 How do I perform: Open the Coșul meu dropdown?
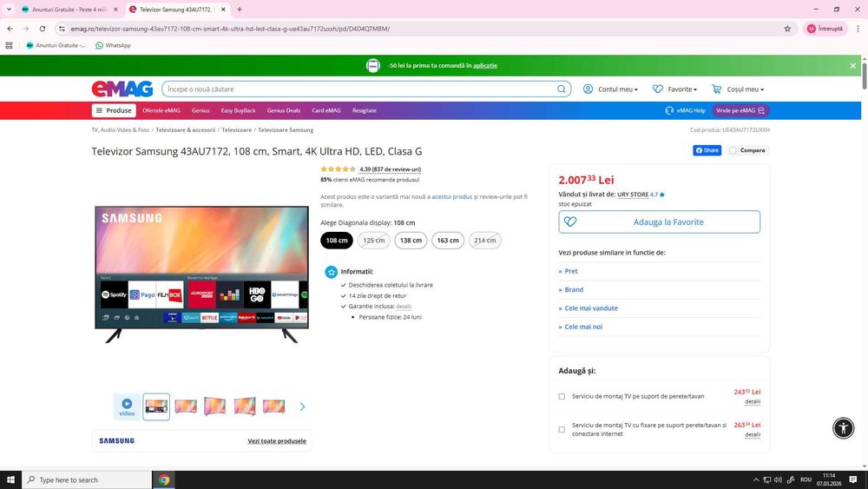click(738, 89)
